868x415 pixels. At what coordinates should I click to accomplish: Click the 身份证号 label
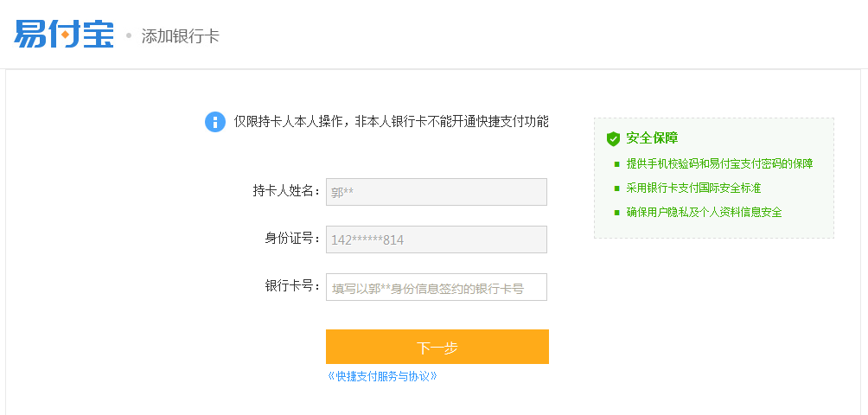292,239
